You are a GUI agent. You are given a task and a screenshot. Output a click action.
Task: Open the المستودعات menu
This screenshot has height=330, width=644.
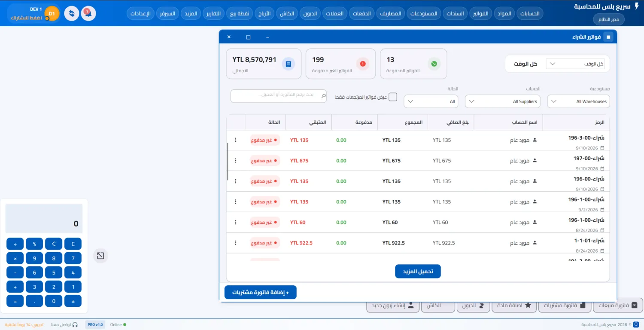tap(424, 13)
